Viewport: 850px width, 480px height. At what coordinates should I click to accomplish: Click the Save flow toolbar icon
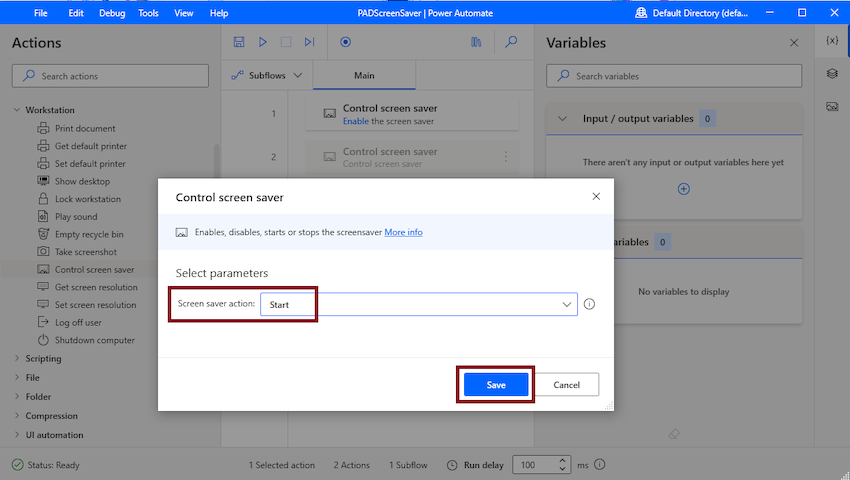tap(239, 42)
